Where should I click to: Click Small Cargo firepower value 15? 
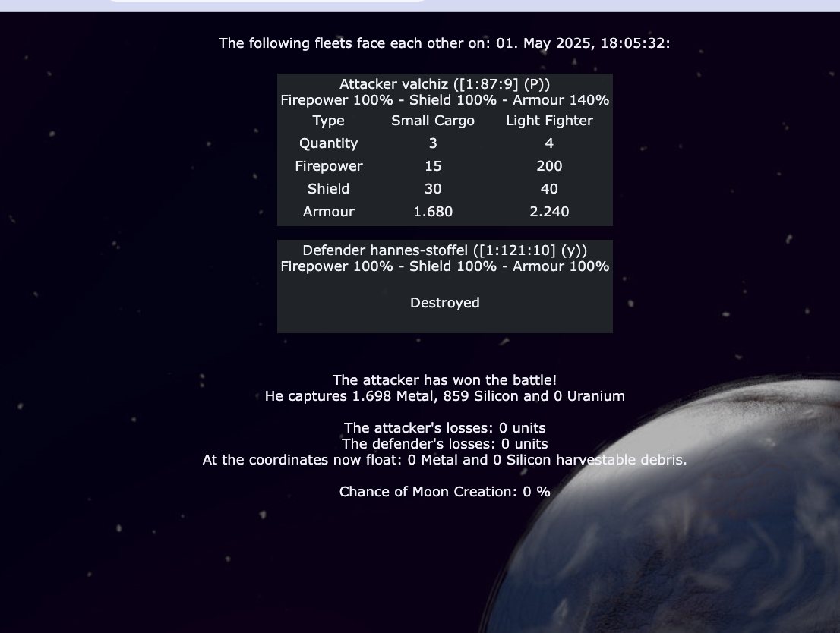pos(433,166)
